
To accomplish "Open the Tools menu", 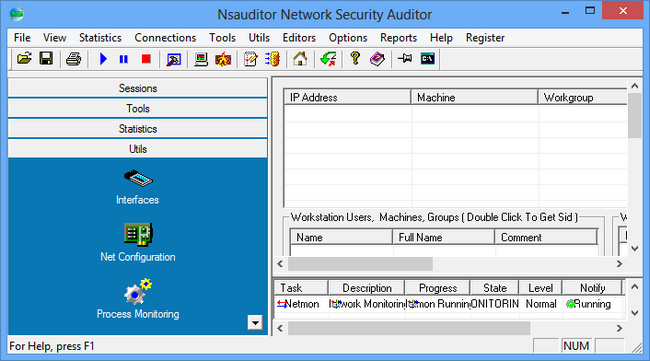I will (x=222, y=38).
